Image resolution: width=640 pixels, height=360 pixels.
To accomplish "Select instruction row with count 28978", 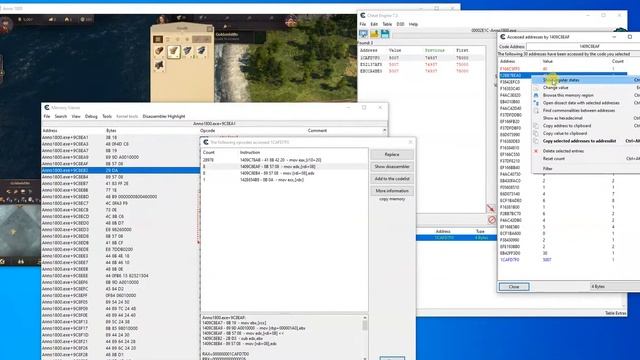I will click(x=284, y=160).
